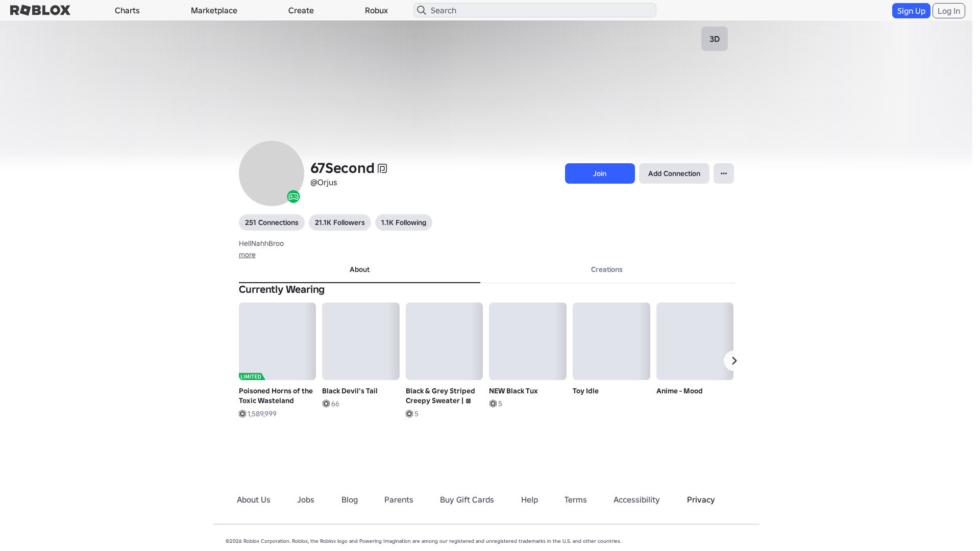The image size is (980, 551).
Task: View the 251 Connections list
Action: click(272, 222)
